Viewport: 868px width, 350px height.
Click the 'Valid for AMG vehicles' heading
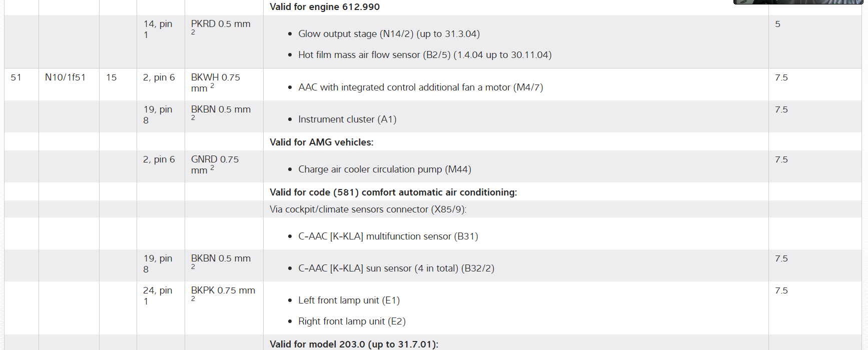tap(321, 142)
